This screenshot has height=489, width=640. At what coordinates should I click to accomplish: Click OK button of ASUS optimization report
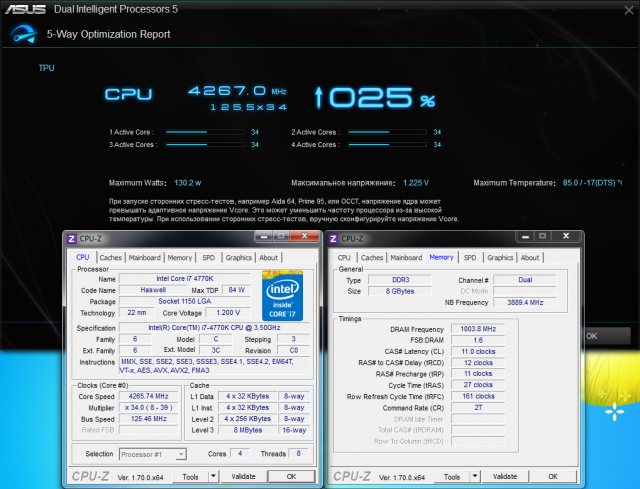606,336
